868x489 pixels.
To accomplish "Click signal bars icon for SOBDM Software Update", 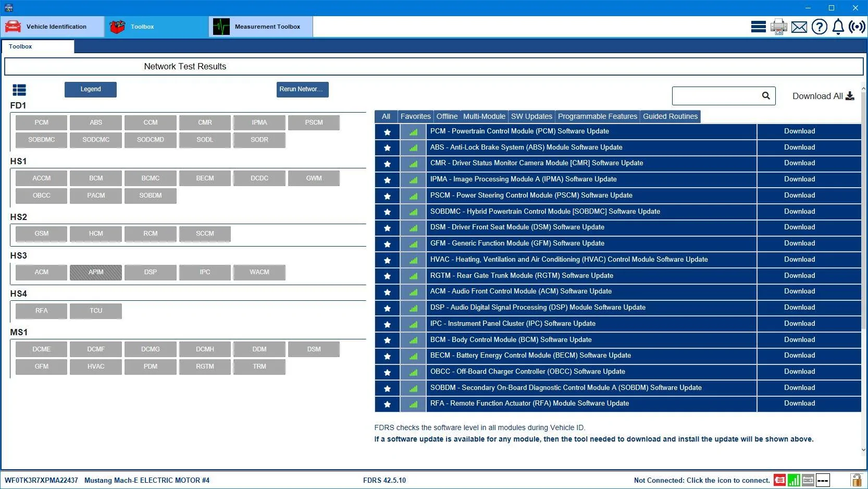I will click(x=413, y=388).
